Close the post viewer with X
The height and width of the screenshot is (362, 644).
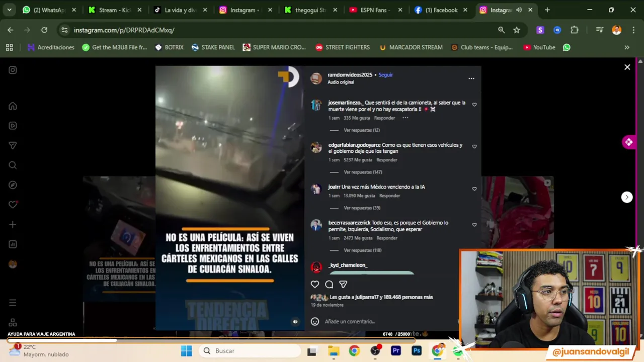point(627,67)
